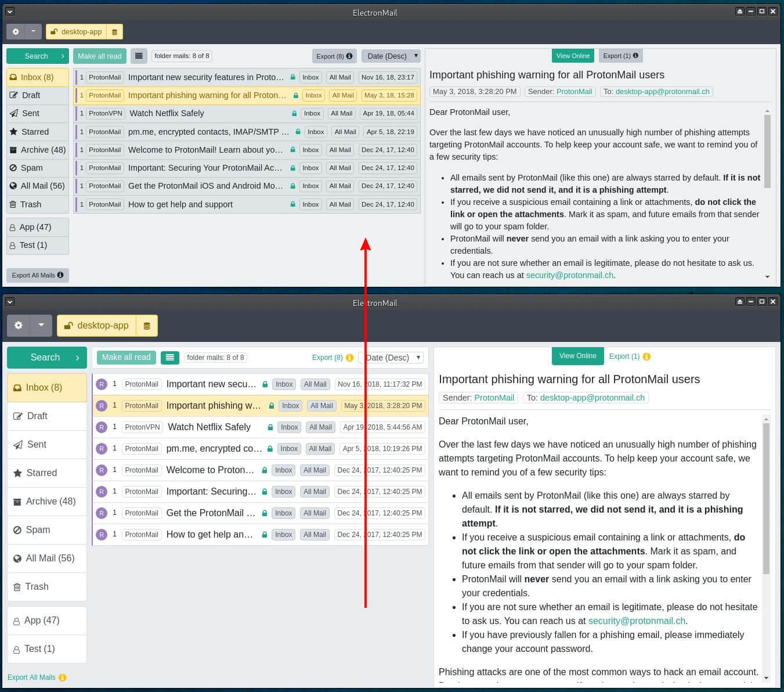Click message scrollbar in top window
Image resolution: width=784 pixels, height=692 pixels.
click(767, 151)
